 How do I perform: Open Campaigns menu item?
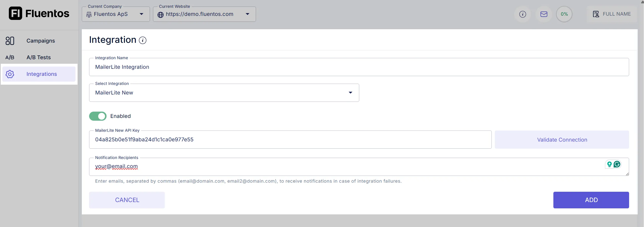(x=41, y=41)
